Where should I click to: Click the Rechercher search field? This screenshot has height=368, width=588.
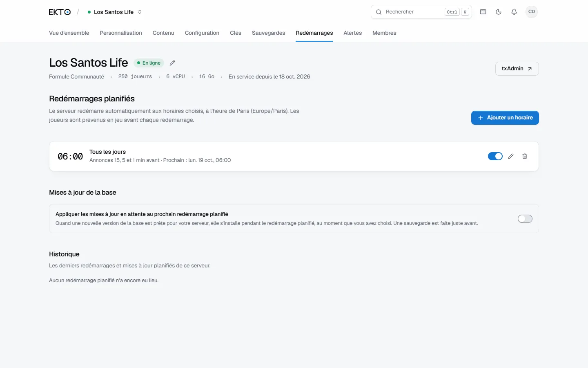pyautogui.click(x=421, y=12)
